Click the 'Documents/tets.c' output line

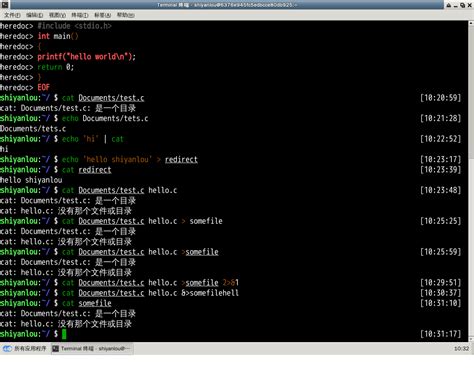point(33,129)
